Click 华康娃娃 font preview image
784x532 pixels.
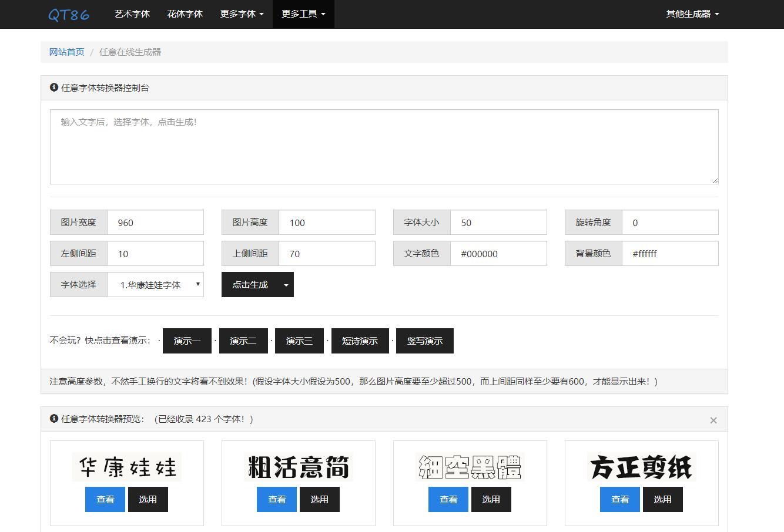click(x=127, y=467)
